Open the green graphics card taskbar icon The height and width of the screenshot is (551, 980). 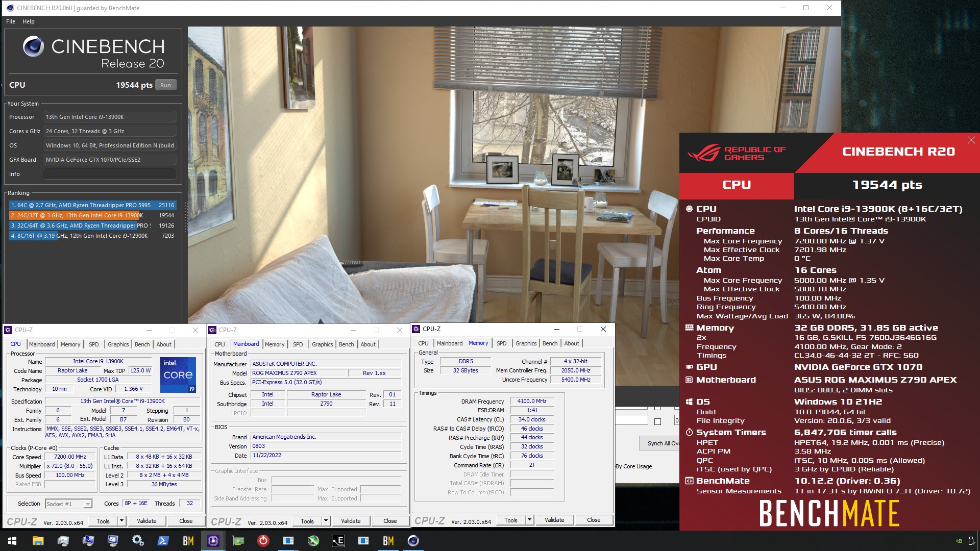pyautogui.click(x=238, y=541)
